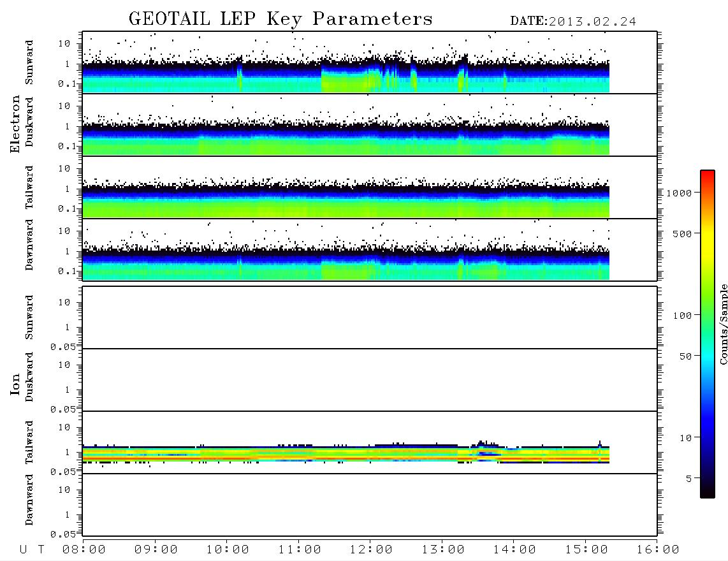Viewport: 728px width, 561px height.
Task: Click the Electron Tailward spectrogram panel
Action: [370, 187]
